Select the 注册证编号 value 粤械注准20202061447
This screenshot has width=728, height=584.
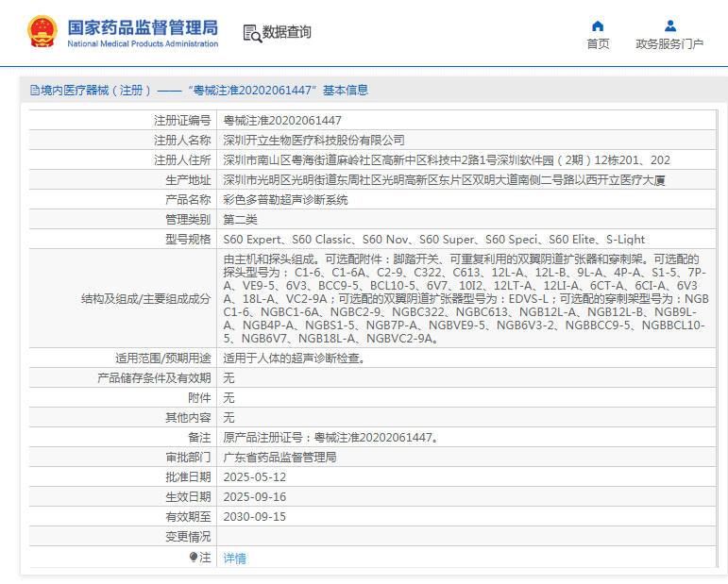pos(282,121)
